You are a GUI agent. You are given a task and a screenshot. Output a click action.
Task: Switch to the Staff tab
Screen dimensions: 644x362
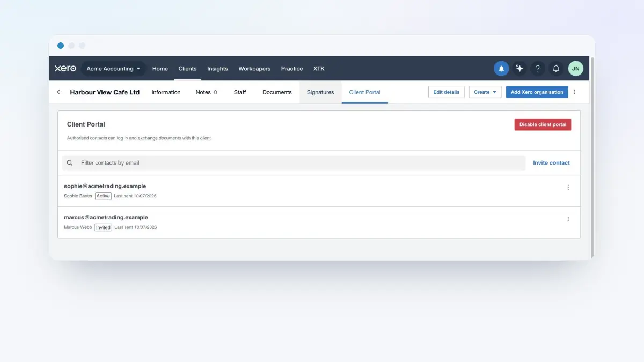point(240,92)
